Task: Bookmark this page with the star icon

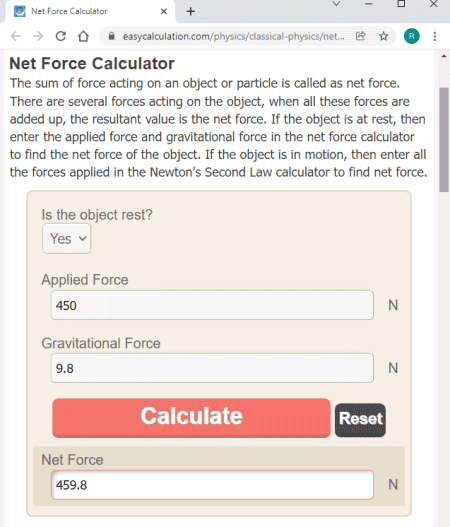Action: point(383,36)
